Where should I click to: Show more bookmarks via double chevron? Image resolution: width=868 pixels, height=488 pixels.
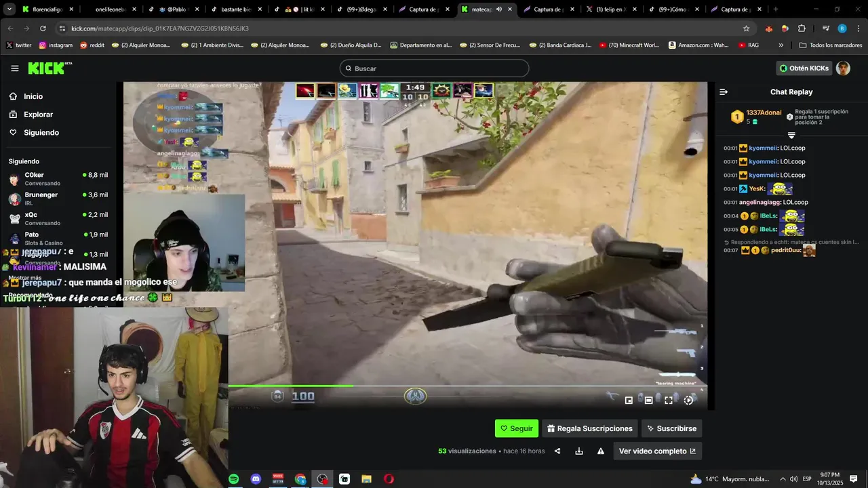pyautogui.click(x=781, y=45)
